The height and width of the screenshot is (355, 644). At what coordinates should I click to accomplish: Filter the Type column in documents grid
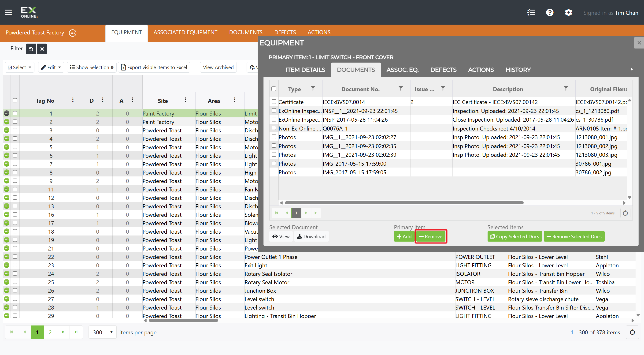[313, 88]
